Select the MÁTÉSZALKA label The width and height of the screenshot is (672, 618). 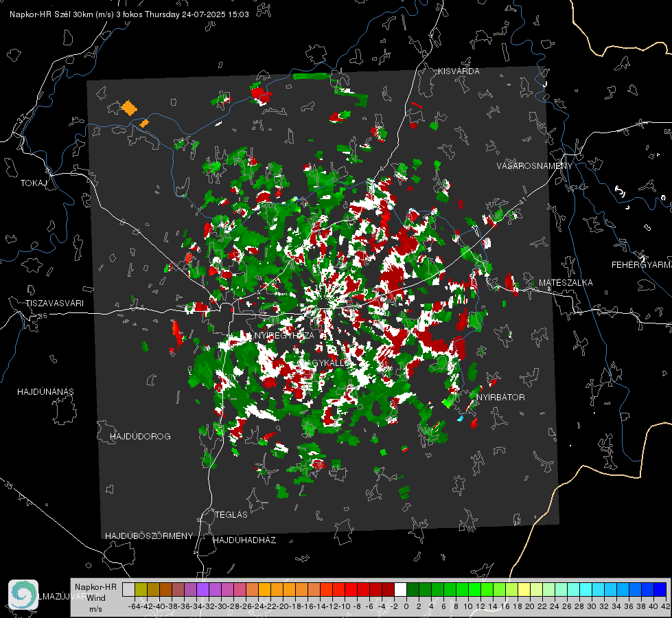tap(566, 283)
